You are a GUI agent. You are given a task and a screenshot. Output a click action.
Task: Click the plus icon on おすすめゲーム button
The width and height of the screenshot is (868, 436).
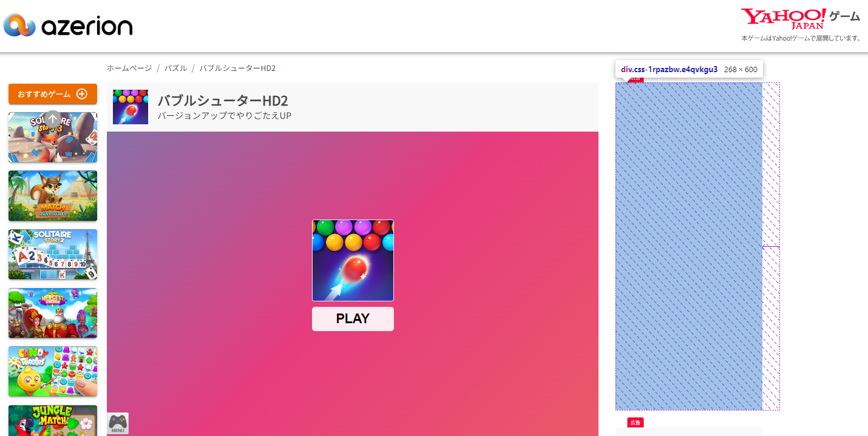click(81, 94)
